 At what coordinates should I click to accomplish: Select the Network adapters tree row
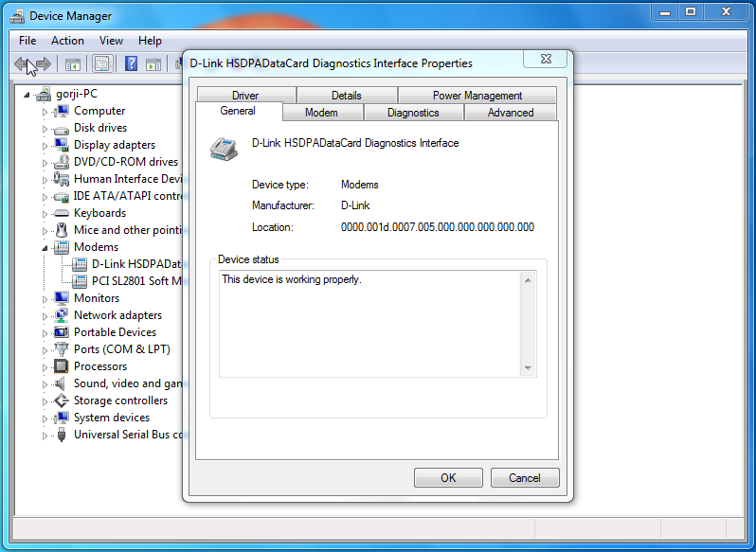[x=117, y=315]
